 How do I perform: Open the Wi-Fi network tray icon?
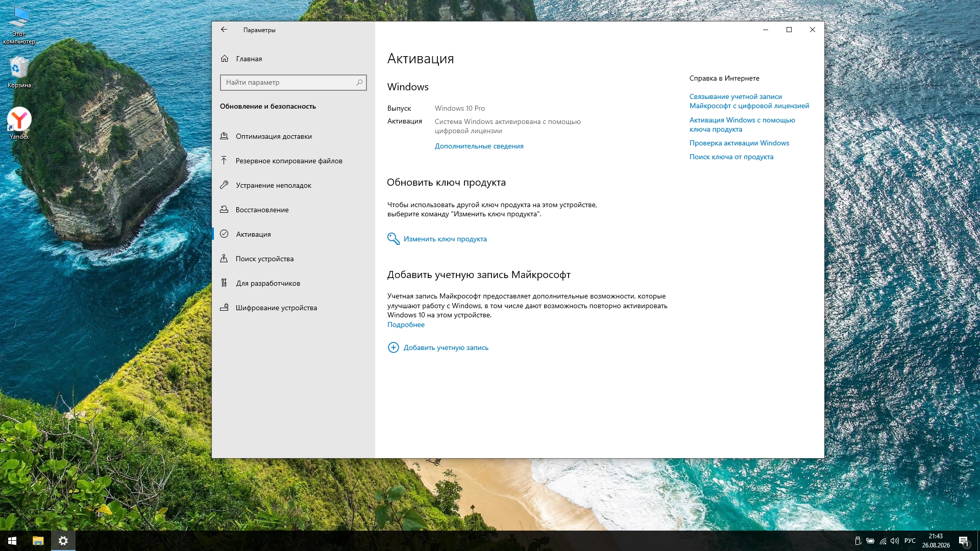[883, 541]
